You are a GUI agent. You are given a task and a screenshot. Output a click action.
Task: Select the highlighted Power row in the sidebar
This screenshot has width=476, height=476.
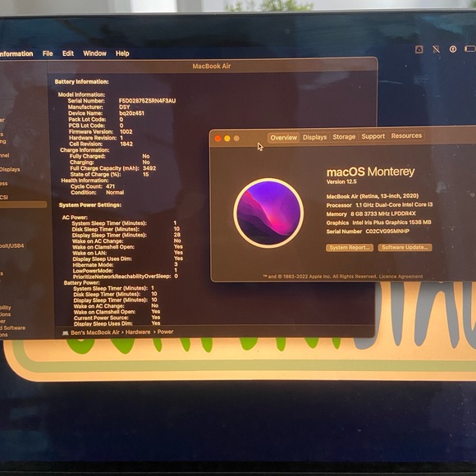click(x=23, y=204)
